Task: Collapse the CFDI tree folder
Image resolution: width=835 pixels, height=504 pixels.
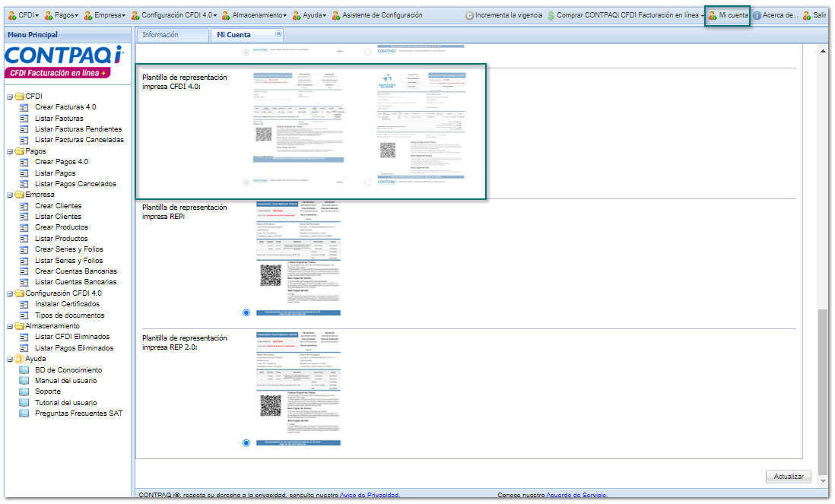Action: coord(10,97)
